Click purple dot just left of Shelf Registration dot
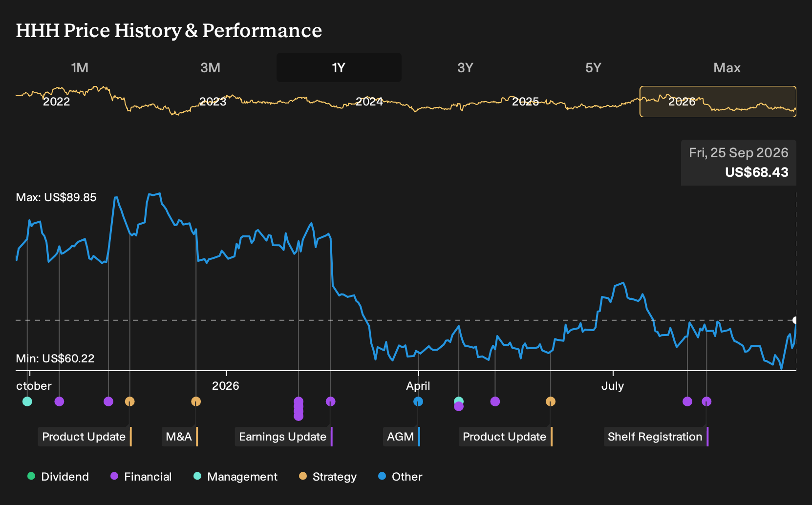 [x=687, y=401]
